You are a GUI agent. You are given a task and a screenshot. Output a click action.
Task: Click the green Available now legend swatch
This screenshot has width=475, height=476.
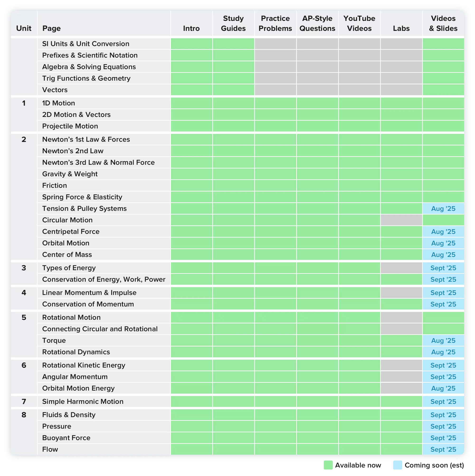point(328,465)
